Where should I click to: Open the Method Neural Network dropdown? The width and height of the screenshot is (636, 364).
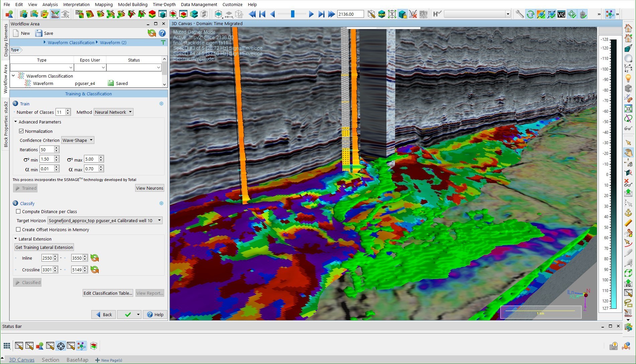coord(113,112)
